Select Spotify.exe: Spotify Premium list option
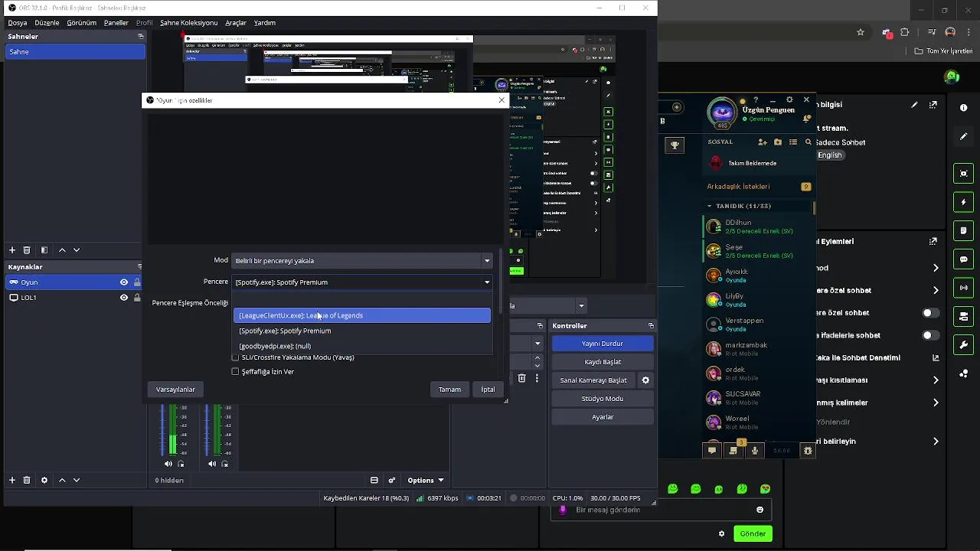This screenshot has width=980, height=551. [362, 331]
